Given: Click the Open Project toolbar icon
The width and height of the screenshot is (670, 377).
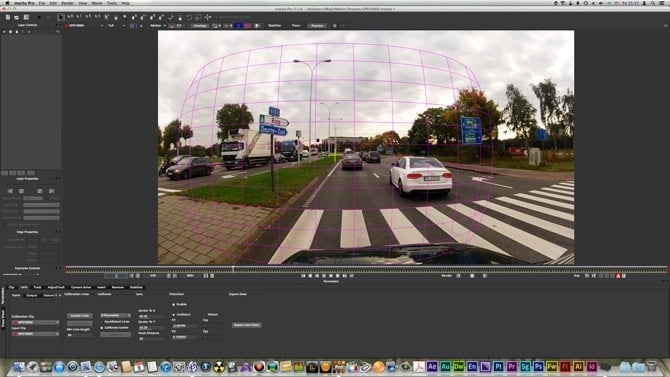Looking at the screenshot, I should [x=17, y=17].
